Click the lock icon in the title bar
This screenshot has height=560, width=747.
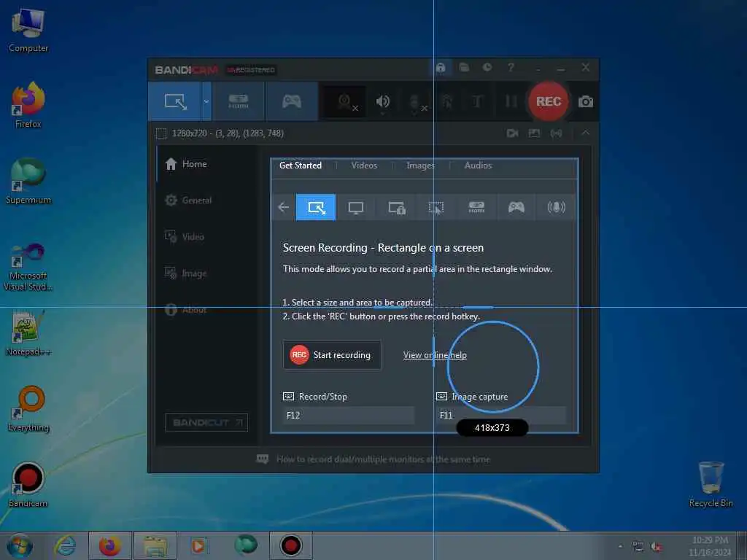click(x=441, y=67)
